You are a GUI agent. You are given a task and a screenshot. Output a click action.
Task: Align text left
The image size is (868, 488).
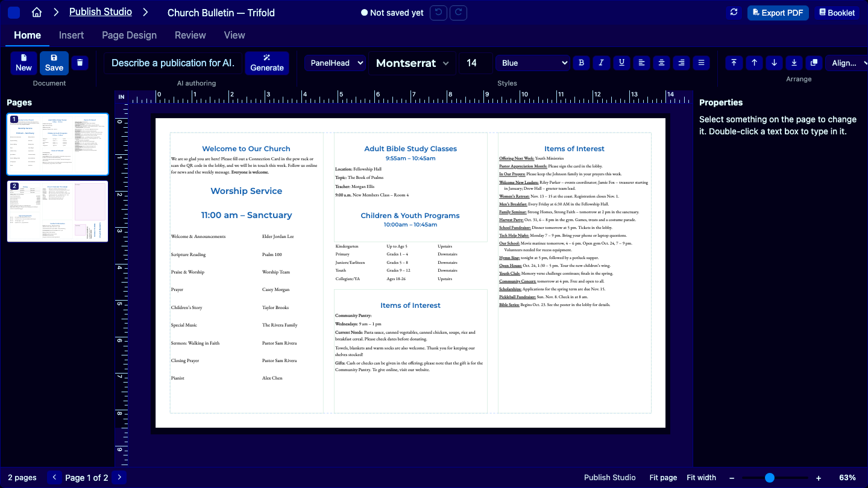641,63
